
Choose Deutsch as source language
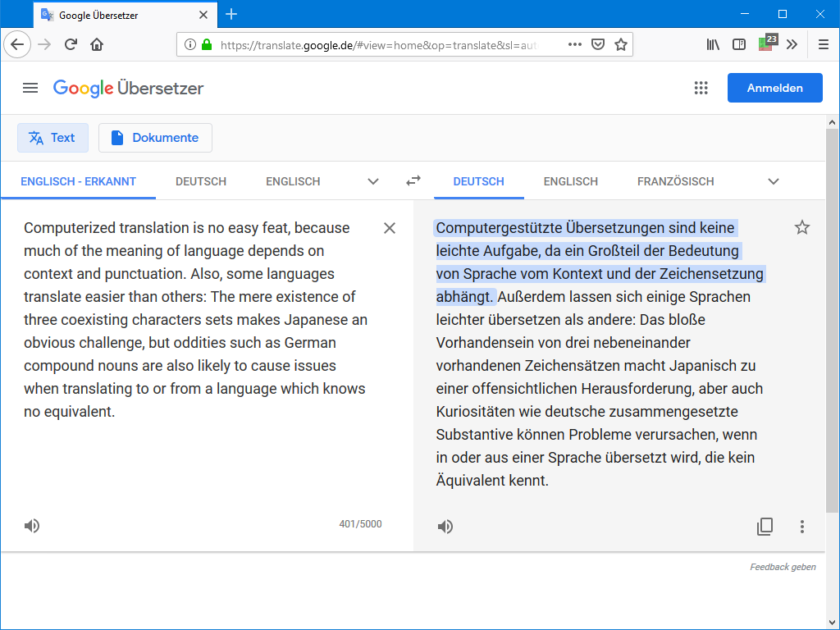coord(201,181)
